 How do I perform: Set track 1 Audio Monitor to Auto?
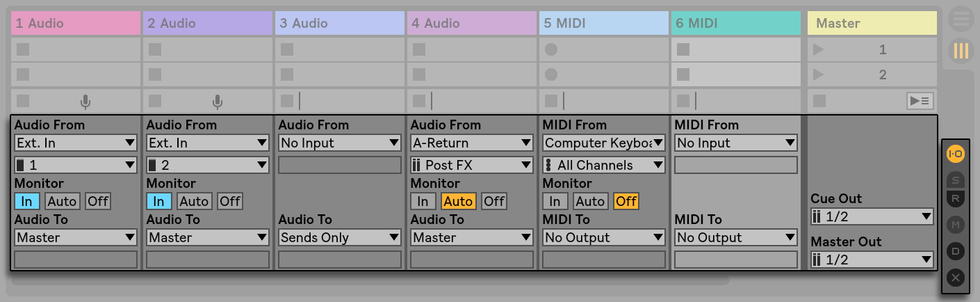click(62, 201)
